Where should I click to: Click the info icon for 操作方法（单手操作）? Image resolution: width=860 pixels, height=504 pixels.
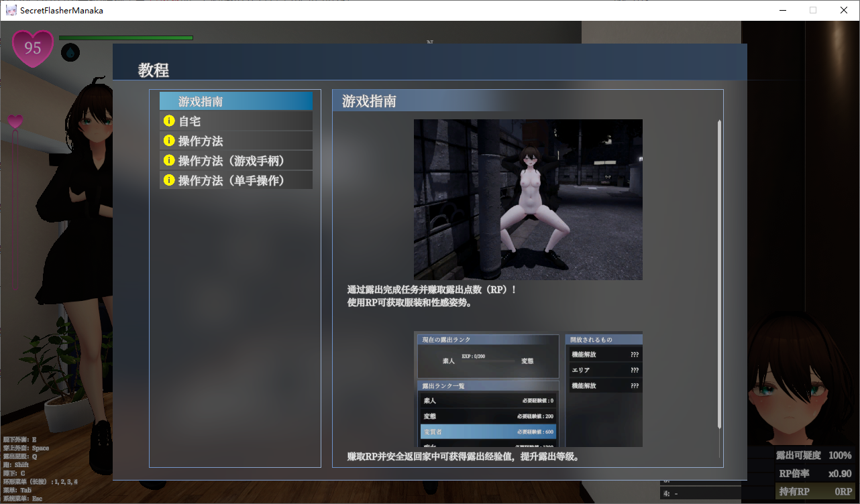(x=168, y=180)
